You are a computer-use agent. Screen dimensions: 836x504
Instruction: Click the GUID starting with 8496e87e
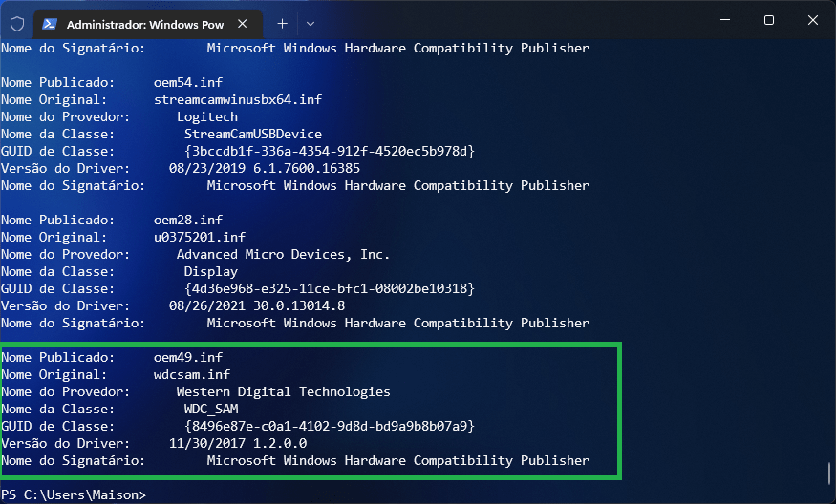[330, 427]
